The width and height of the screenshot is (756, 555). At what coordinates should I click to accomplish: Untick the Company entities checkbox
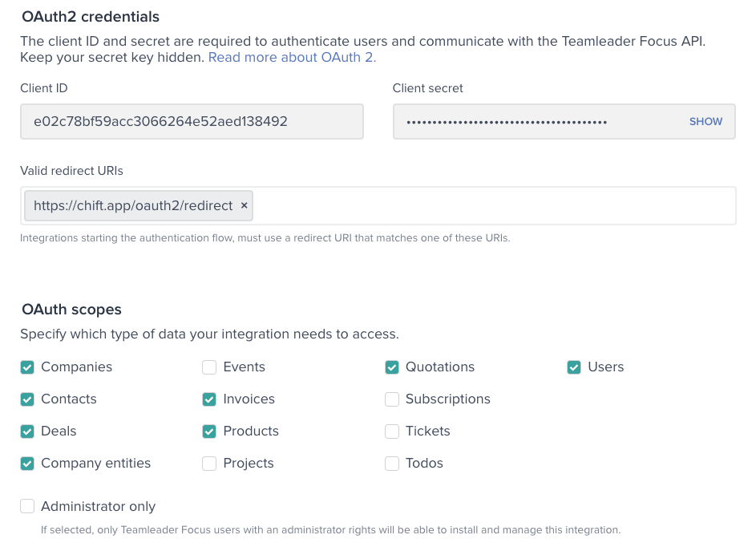click(x=27, y=464)
